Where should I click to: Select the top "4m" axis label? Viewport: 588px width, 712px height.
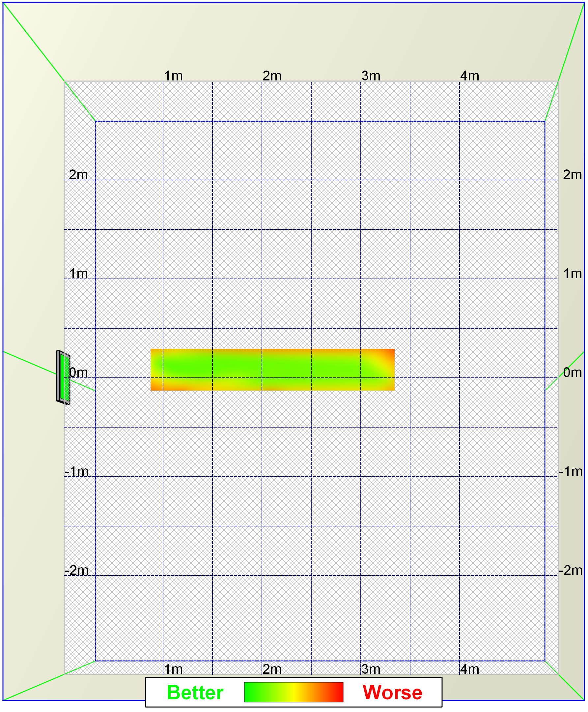click(469, 76)
